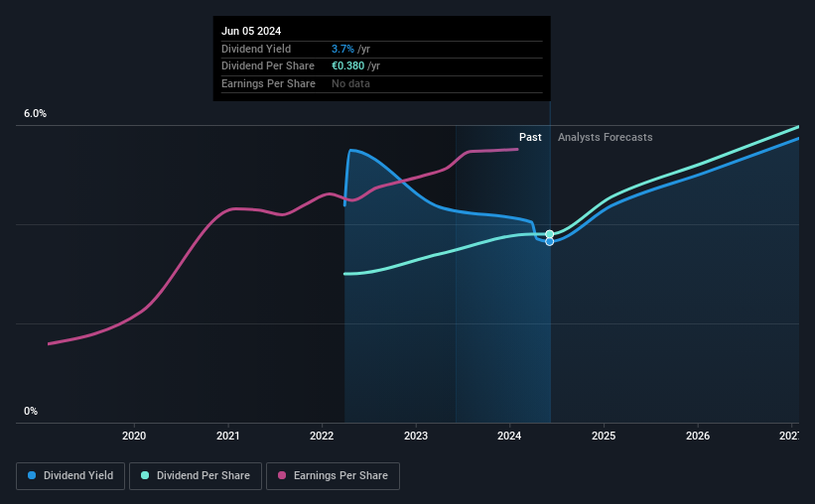The image size is (815, 504).
Task: Click the Analysts Forecasts label
Action: click(605, 137)
